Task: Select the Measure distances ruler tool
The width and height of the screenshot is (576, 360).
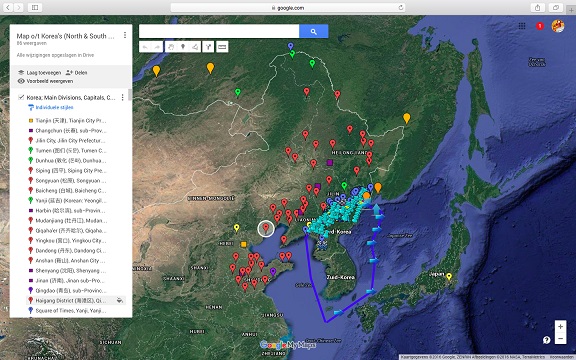Action: 222,47
